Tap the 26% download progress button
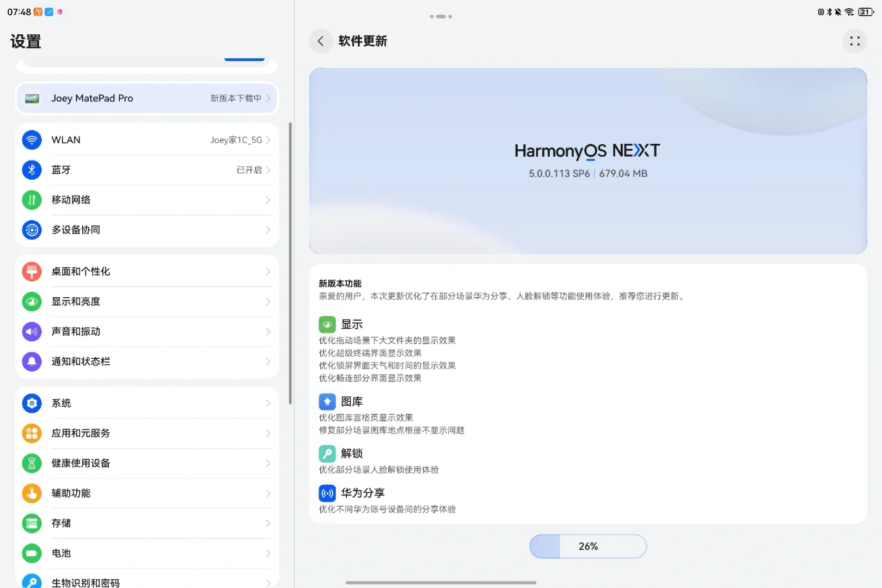 tap(588, 546)
